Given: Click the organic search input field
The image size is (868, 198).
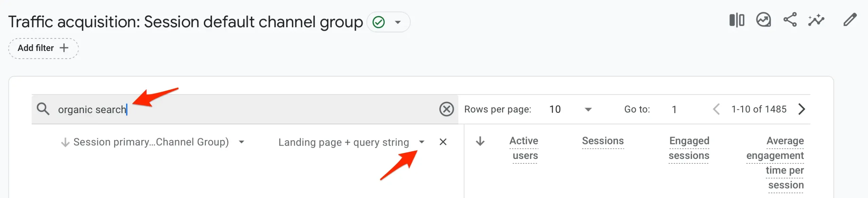Looking at the screenshot, I should [x=237, y=109].
